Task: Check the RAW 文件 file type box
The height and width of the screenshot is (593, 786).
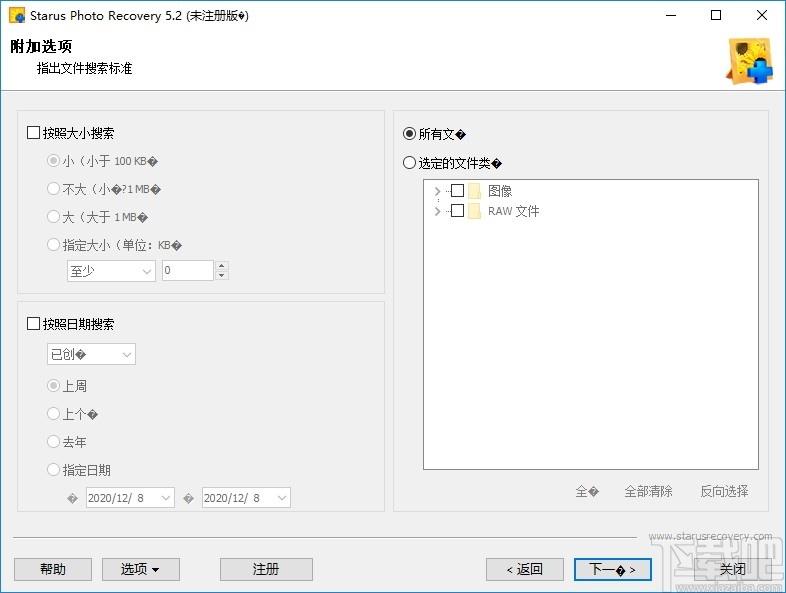Action: pos(457,211)
